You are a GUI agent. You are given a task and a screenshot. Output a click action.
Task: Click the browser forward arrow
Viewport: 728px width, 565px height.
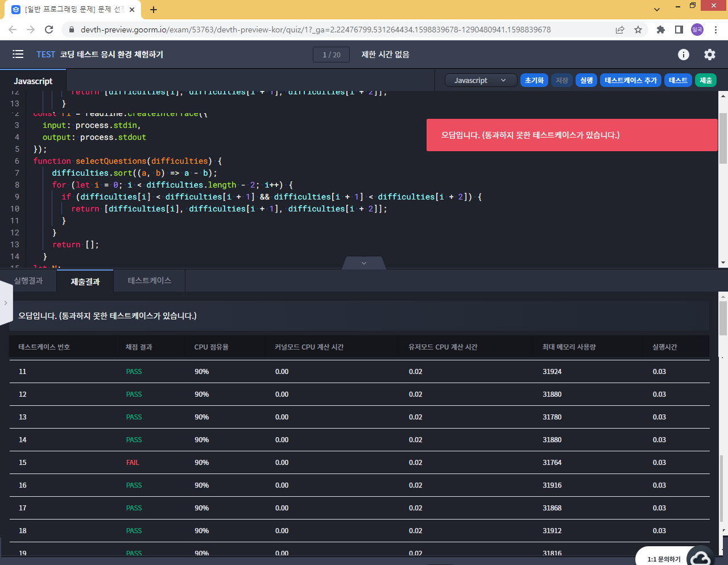[31, 30]
